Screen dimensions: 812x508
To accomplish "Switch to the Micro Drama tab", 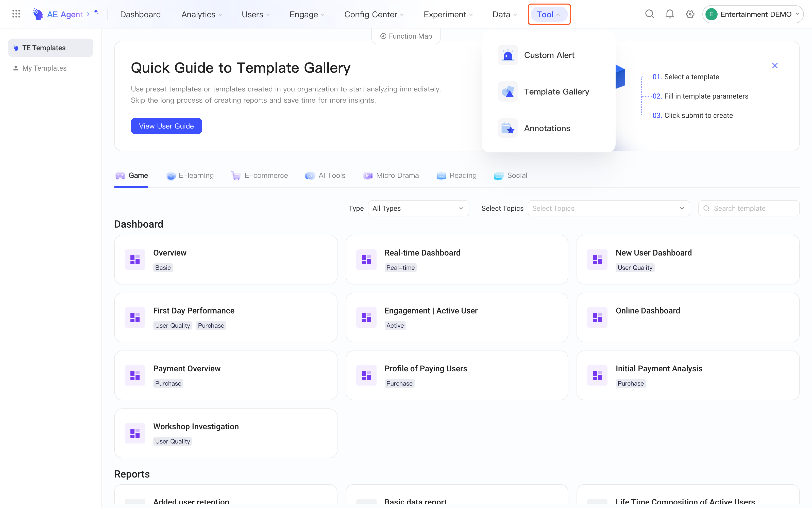I will (391, 175).
